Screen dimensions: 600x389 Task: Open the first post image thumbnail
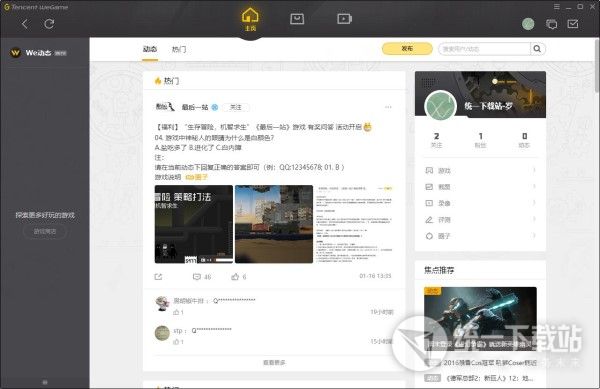pyautogui.click(x=194, y=224)
